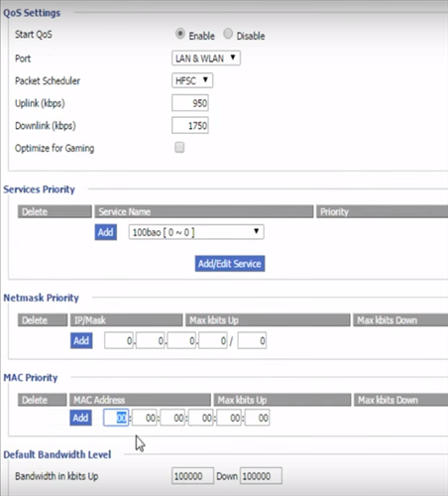Click the Service Name column header
This screenshot has height=496, width=448.
204,211
